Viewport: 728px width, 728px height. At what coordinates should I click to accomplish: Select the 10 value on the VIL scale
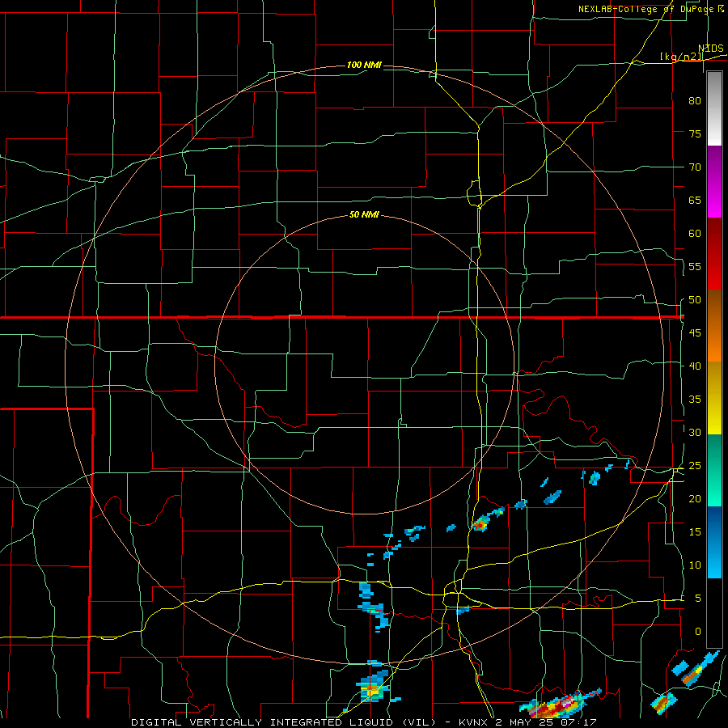(695, 565)
